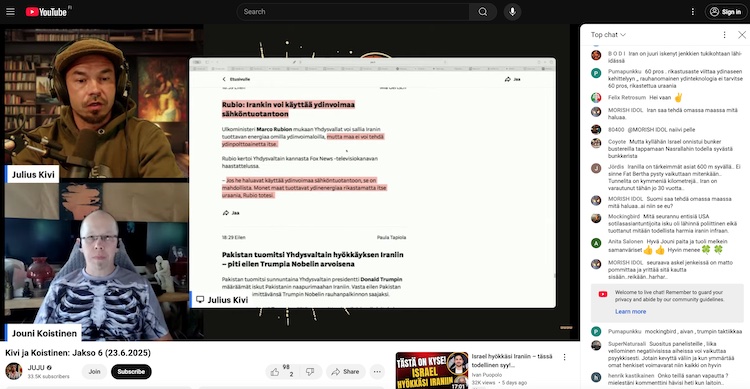The image size is (750, 389).
Task: Click the search magnifier button
Action: point(483,12)
